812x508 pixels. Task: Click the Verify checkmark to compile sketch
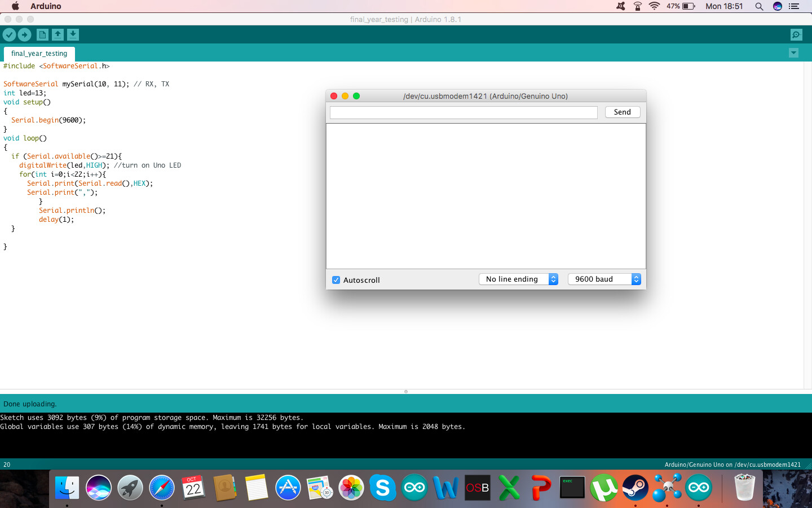9,34
